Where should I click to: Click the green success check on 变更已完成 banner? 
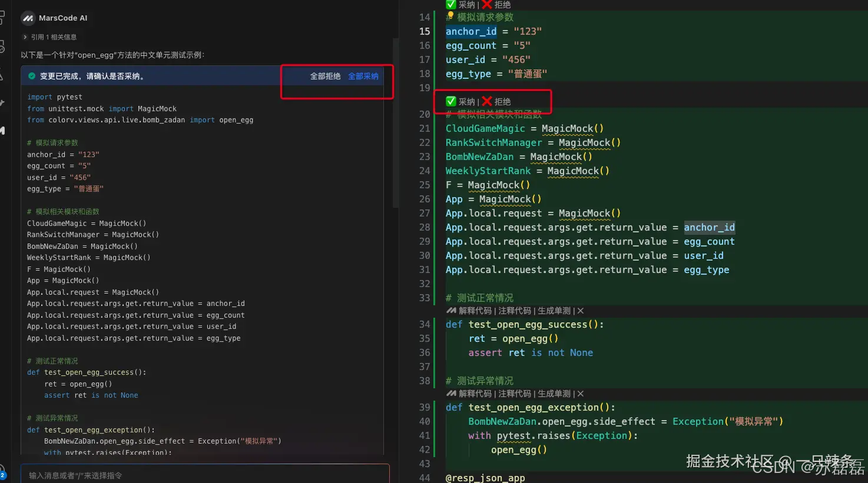coord(31,75)
